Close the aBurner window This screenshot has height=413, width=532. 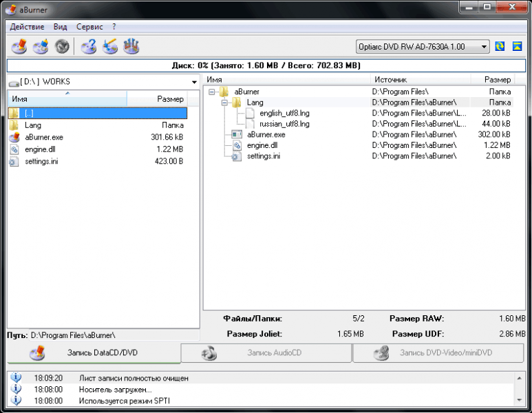pos(512,7)
